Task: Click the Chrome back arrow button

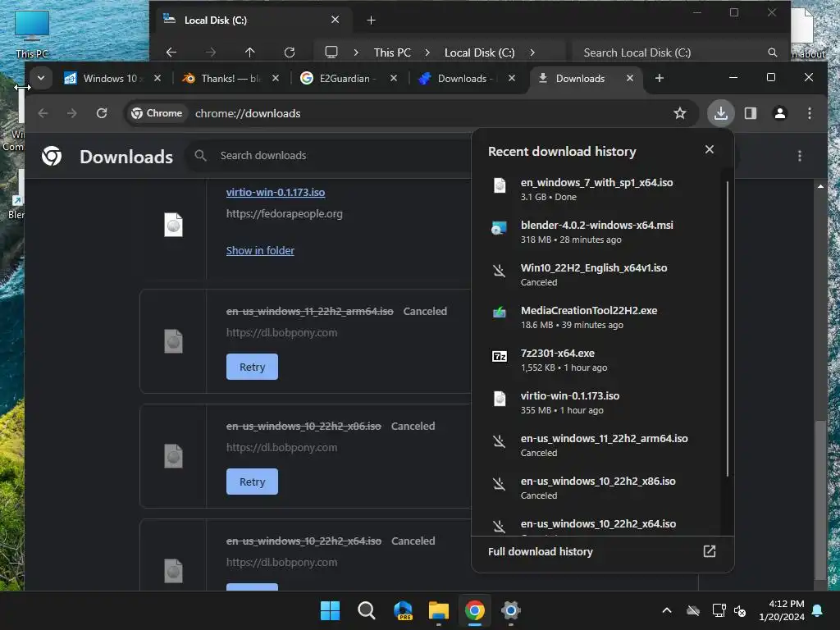Action: click(x=43, y=113)
